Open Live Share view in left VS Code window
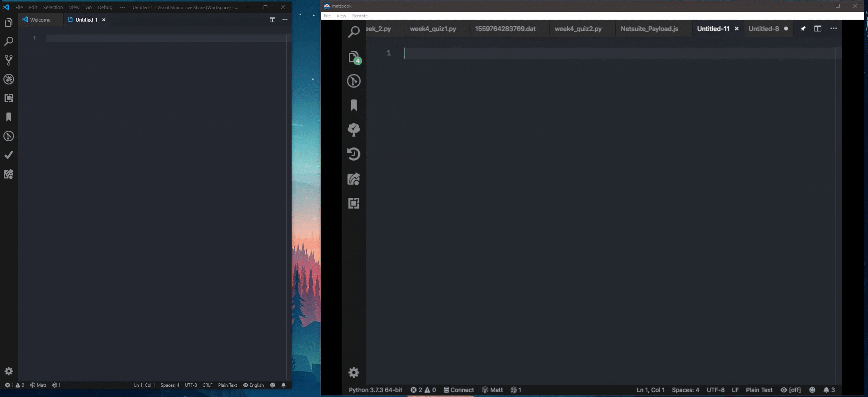868x397 pixels. (8, 174)
